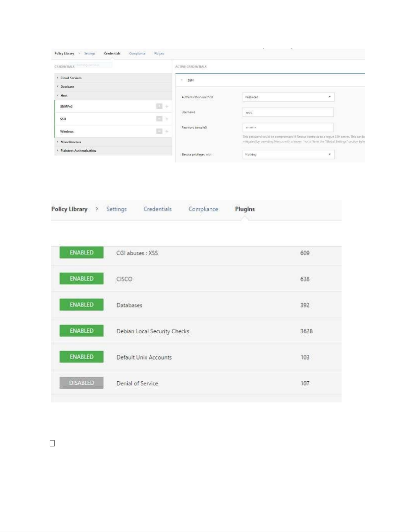This screenshot has width=411, height=532.
Task: Select the Windows host credential row
Action: coord(113,131)
